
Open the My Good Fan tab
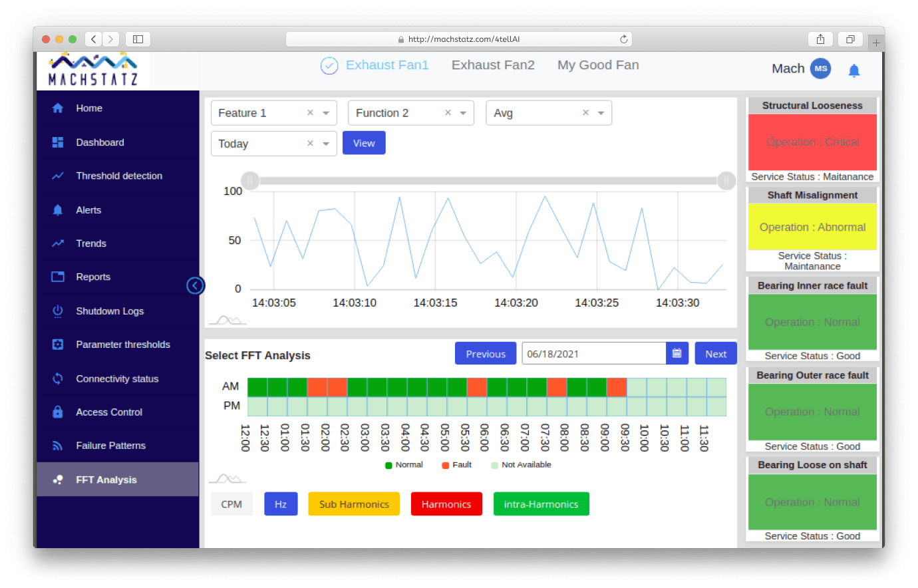[x=598, y=65]
